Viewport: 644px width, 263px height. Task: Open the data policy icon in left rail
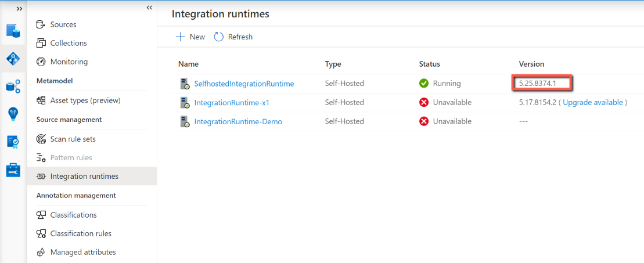(13, 142)
